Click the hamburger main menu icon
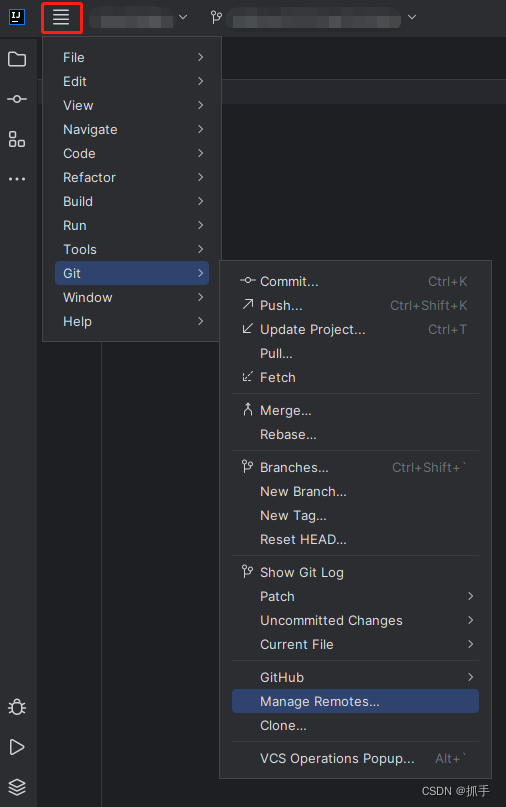This screenshot has width=506, height=807. tap(61, 17)
